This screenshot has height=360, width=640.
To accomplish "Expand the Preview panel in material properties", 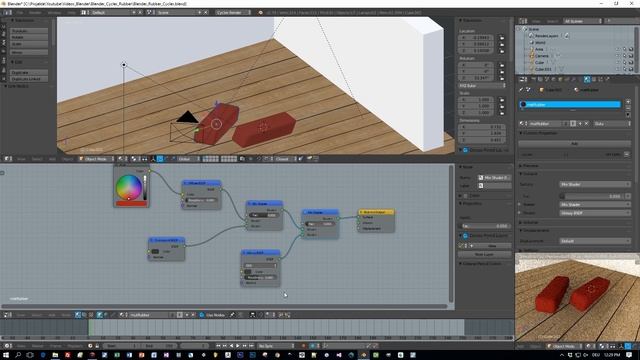I will tap(530, 166).
